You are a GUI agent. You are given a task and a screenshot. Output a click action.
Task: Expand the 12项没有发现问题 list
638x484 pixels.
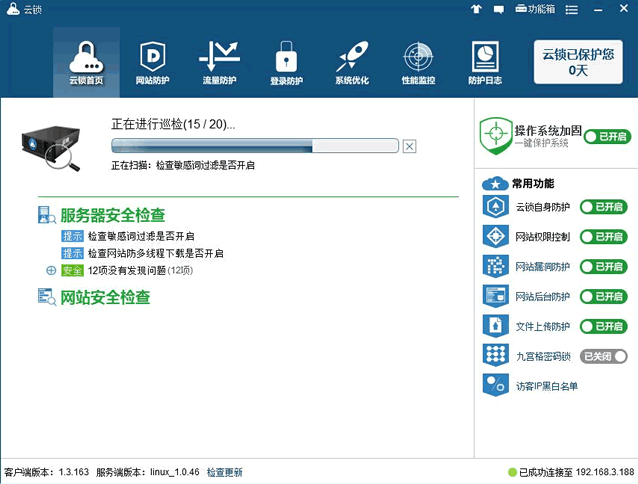pyautogui.click(x=51, y=270)
